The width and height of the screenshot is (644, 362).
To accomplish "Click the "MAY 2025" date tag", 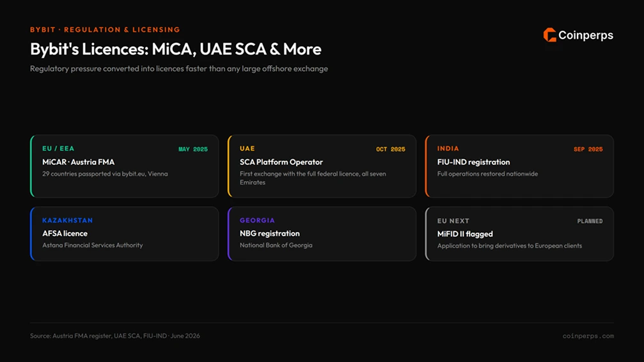I will (193, 149).
